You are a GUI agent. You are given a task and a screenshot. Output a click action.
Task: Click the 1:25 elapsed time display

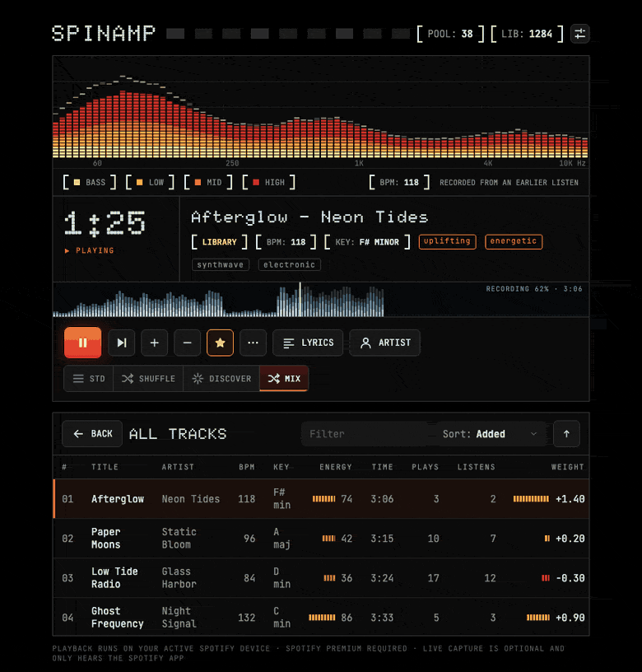tap(105, 223)
